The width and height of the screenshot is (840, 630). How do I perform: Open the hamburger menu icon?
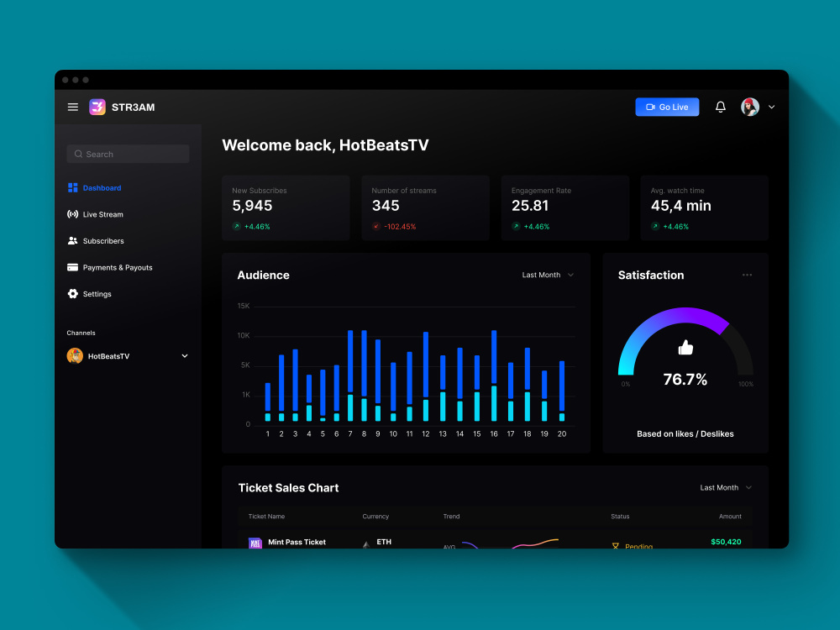coord(73,108)
